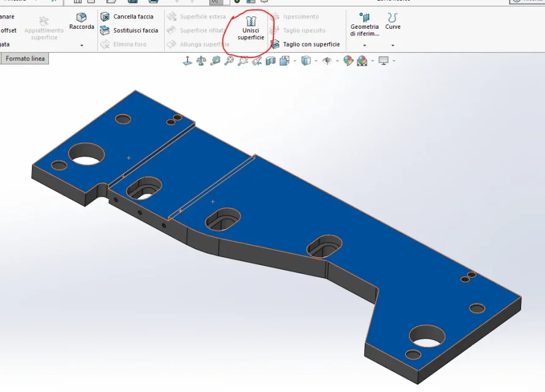Open the Display style dropdown arrow
The width and height of the screenshot is (545, 392).
coord(316,61)
